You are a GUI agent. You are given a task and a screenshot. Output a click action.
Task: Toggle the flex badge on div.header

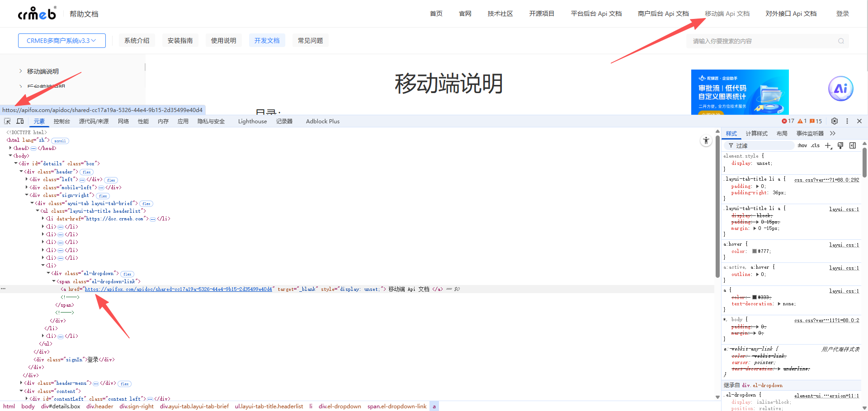pyautogui.click(x=86, y=172)
